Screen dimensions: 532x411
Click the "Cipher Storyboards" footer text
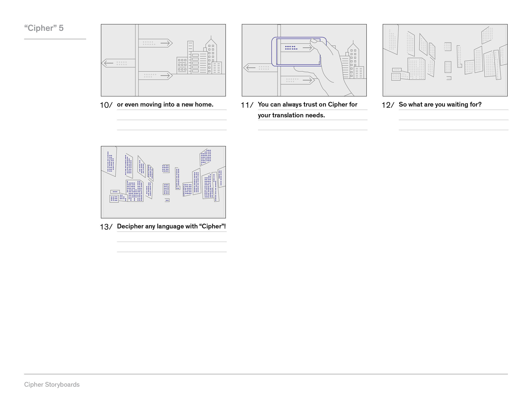coord(52,384)
